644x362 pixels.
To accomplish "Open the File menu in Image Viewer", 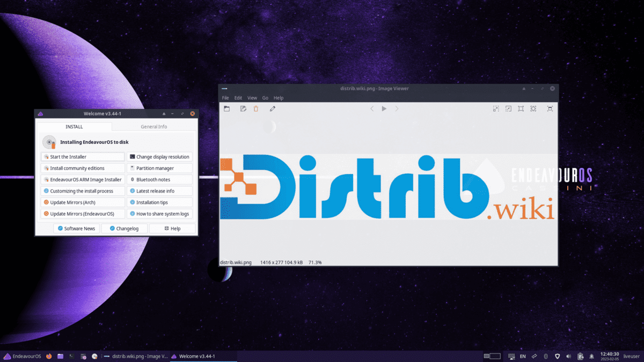I will (x=225, y=98).
